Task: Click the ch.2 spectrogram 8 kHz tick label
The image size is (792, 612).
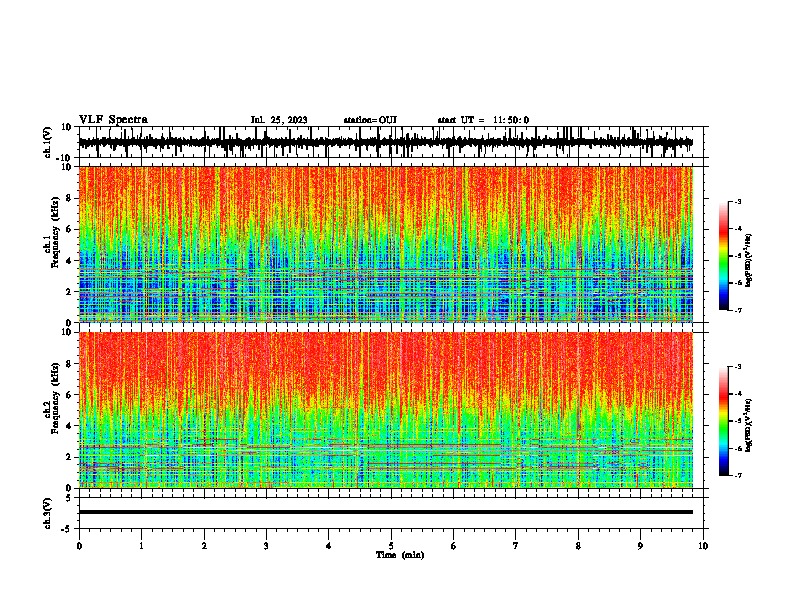Action: [70, 364]
